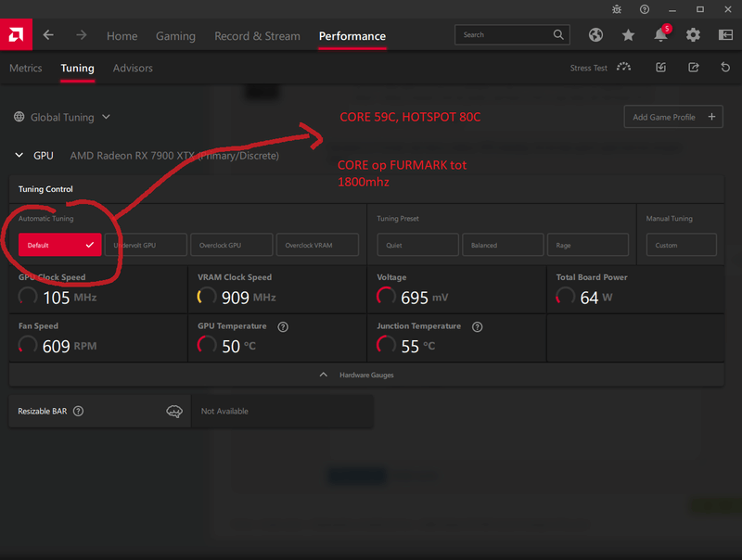The height and width of the screenshot is (560, 742).
Task: Open the Global Tuning dropdown
Action: coord(70,117)
